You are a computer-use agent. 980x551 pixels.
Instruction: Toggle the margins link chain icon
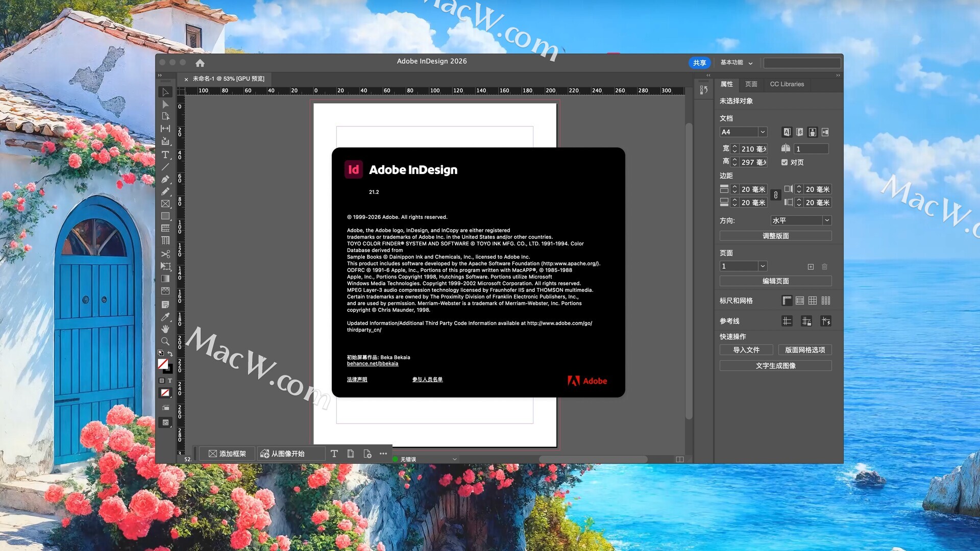pyautogui.click(x=775, y=195)
